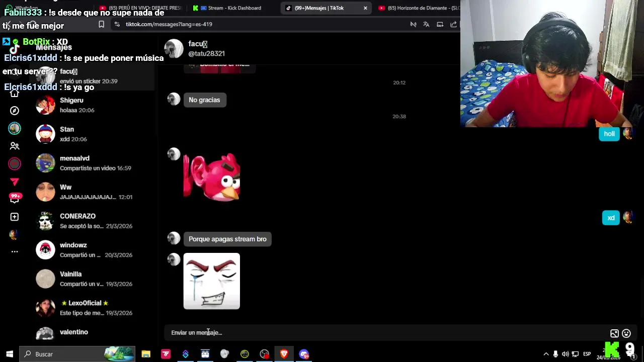This screenshot has width=644, height=362.
Task: Open the emoji picker in message box
Action: [x=626, y=333]
